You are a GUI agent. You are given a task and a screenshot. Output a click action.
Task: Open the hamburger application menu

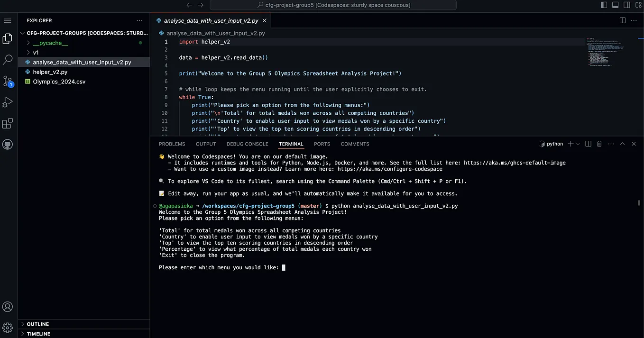click(7, 20)
